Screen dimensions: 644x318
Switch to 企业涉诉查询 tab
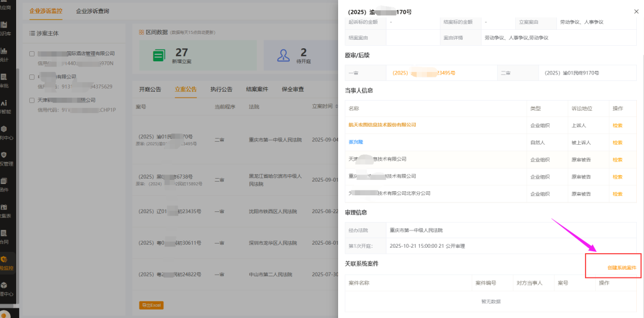tap(92, 11)
